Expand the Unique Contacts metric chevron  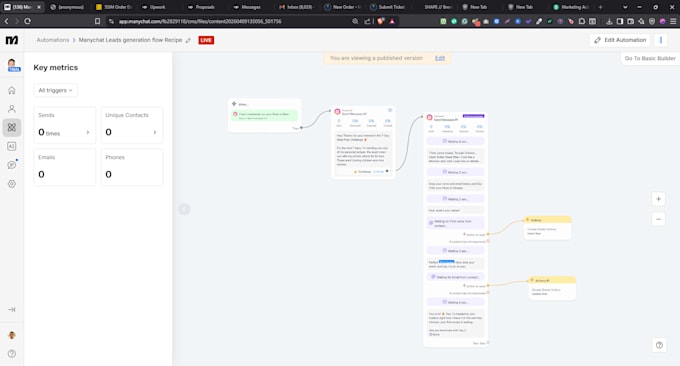pos(155,132)
